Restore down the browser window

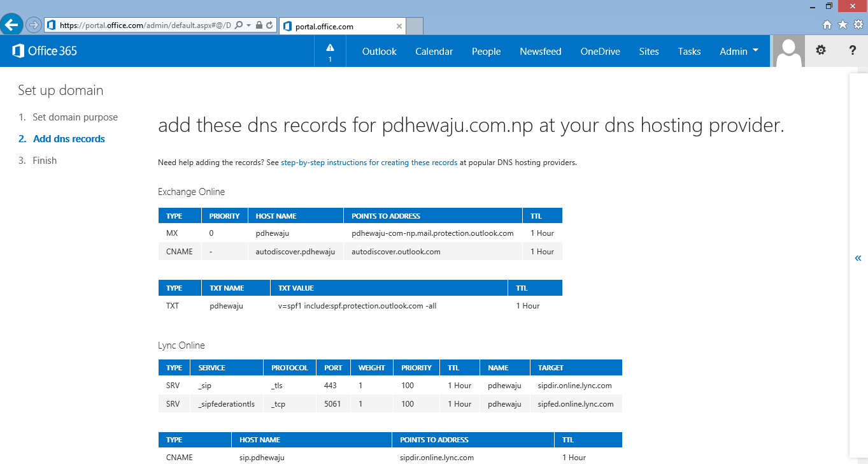[x=829, y=6]
